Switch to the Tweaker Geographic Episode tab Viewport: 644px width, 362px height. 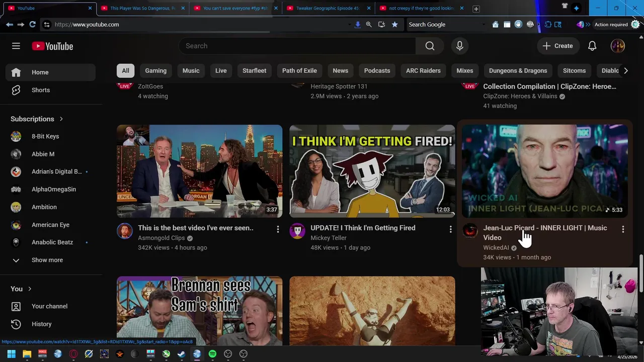point(327,8)
